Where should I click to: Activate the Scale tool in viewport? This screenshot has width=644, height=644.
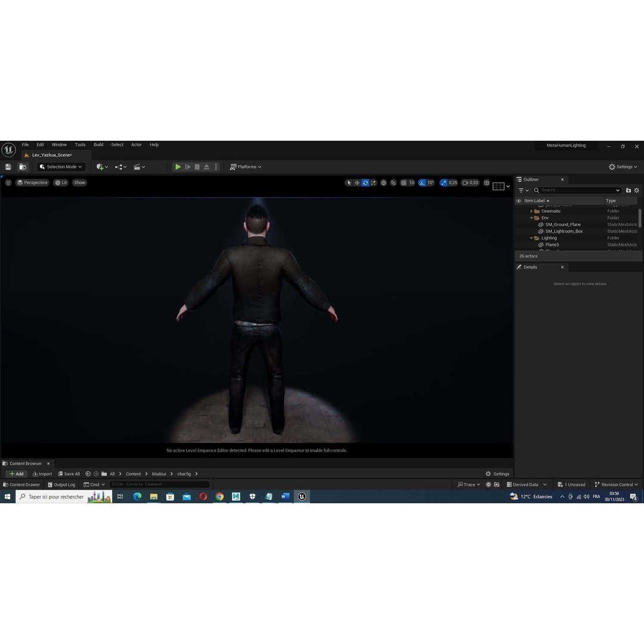373,183
